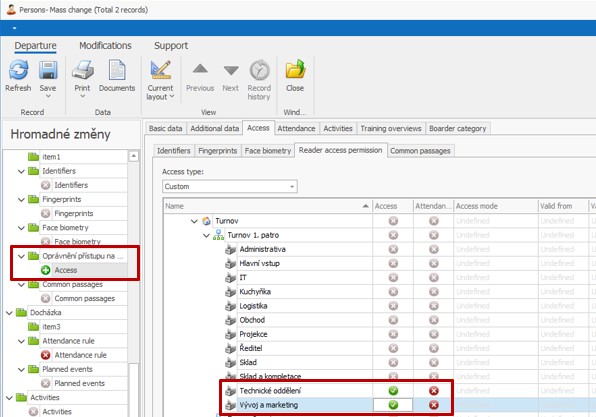
Task: Toggle Attendance for Logistika row
Action: (x=434, y=306)
